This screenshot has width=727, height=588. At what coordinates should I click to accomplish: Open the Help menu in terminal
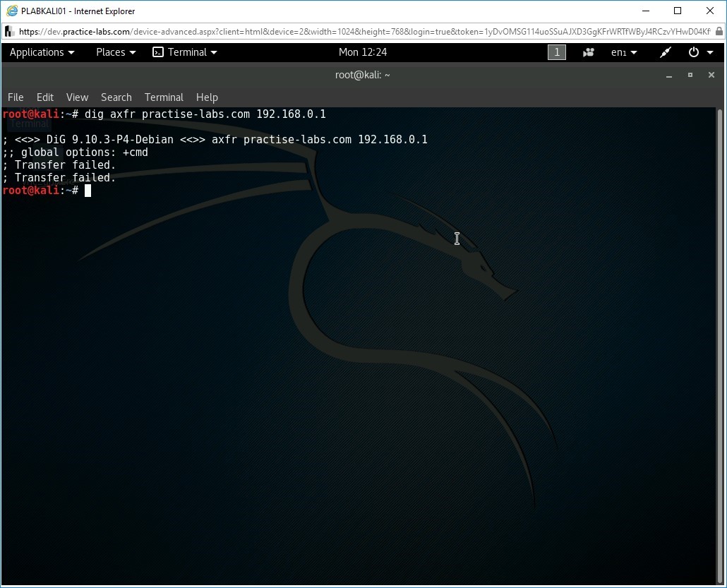pyautogui.click(x=207, y=97)
